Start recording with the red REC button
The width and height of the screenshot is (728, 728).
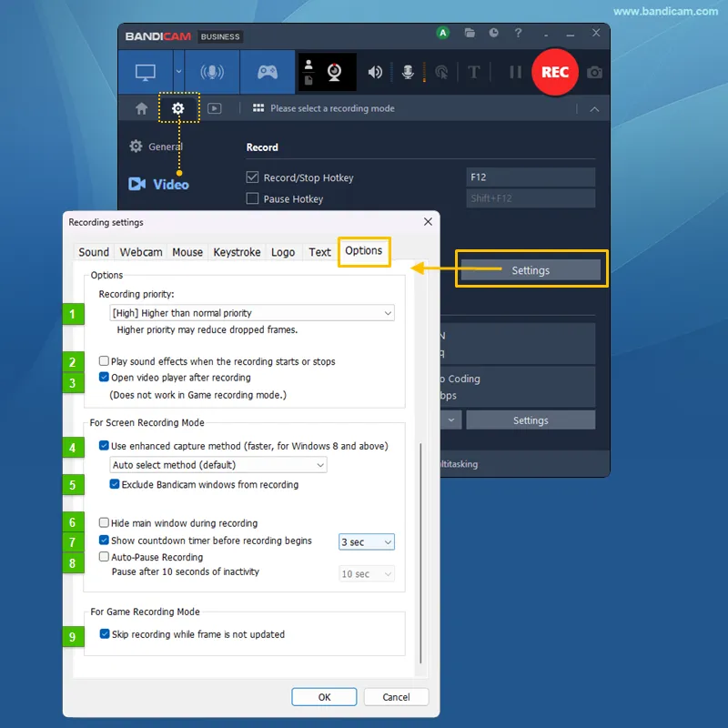coord(555,73)
